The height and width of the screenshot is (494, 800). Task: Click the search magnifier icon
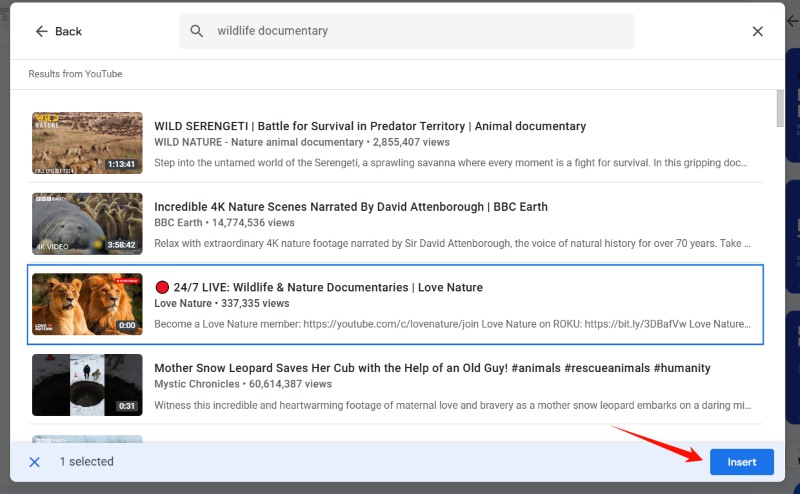pyautogui.click(x=196, y=31)
